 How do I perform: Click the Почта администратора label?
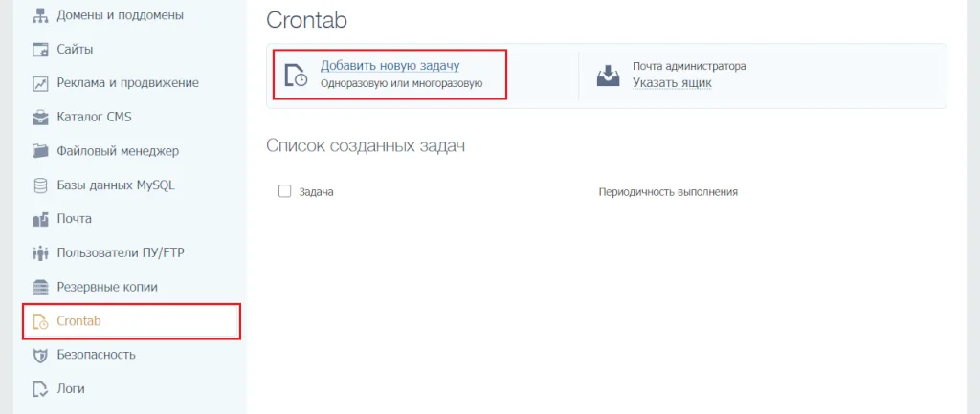click(689, 66)
